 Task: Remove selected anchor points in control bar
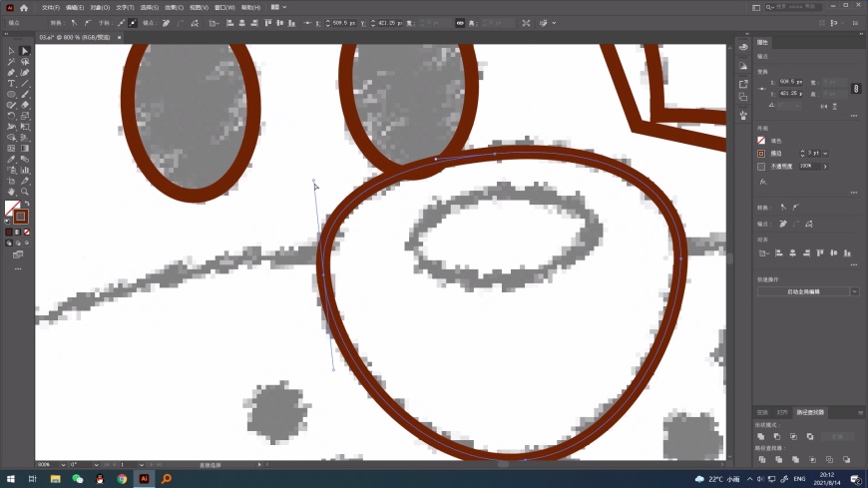coord(166,23)
